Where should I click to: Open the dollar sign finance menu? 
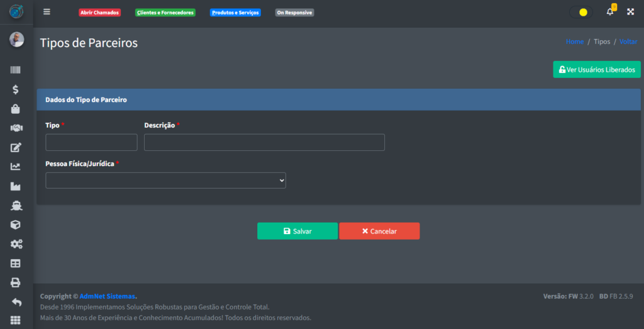(x=16, y=89)
